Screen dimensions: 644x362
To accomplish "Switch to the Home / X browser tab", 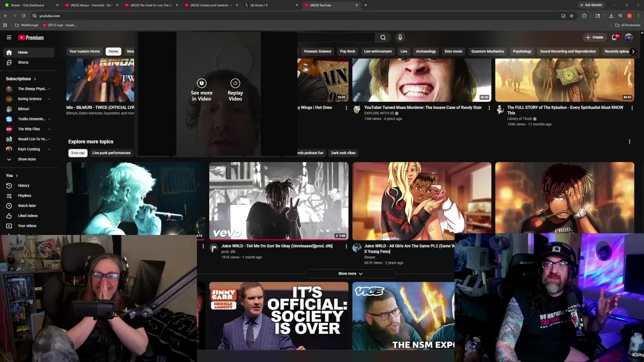I will click(x=271, y=5).
